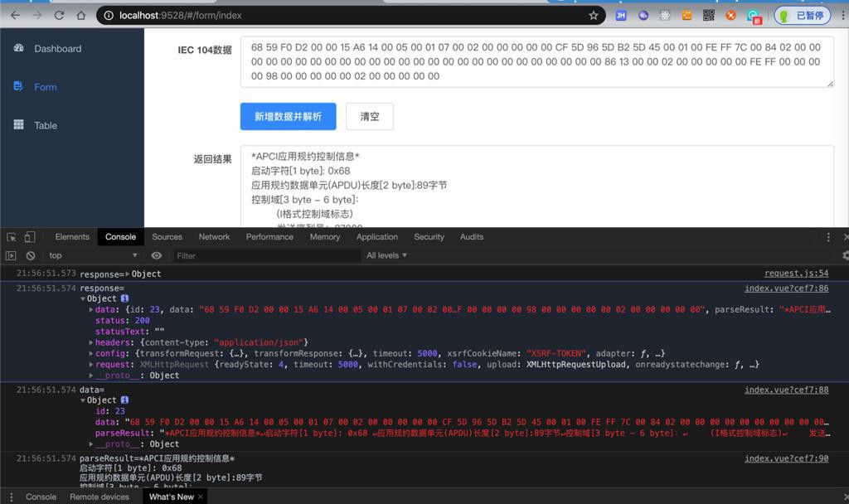
Task: Open Table in the sidebar
Action: click(46, 126)
